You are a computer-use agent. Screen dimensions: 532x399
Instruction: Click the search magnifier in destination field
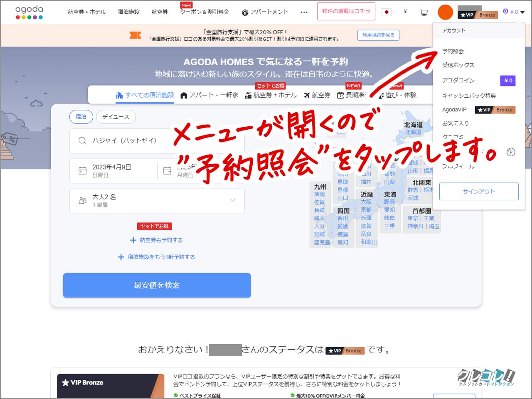click(82, 140)
